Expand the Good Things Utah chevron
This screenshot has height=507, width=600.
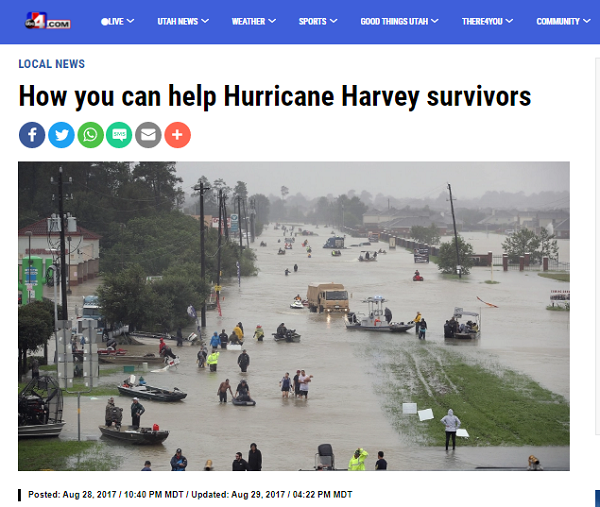tap(435, 21)
